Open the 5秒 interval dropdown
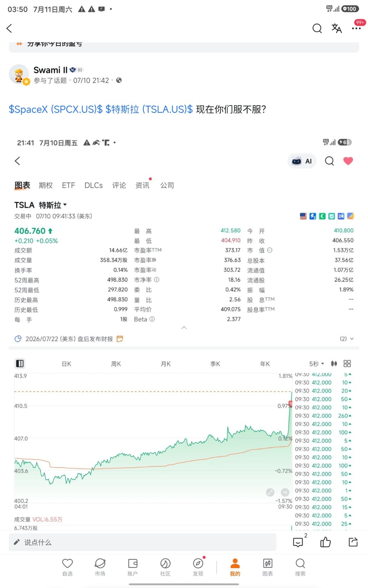The image size is (368, 588). click(317, 364)
